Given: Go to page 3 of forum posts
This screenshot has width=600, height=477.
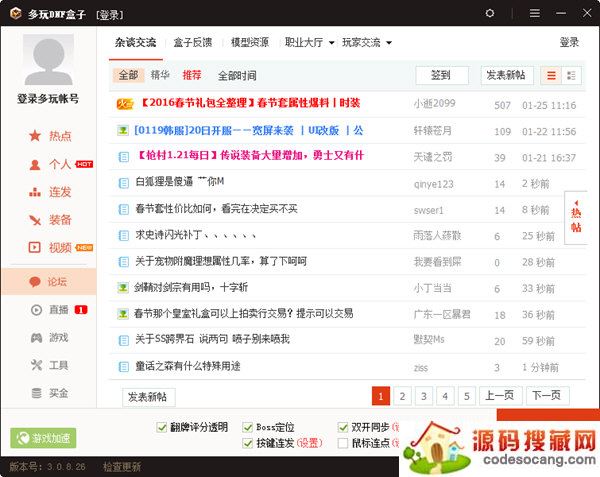Looking at the screenshot, I should pos(423,396).
